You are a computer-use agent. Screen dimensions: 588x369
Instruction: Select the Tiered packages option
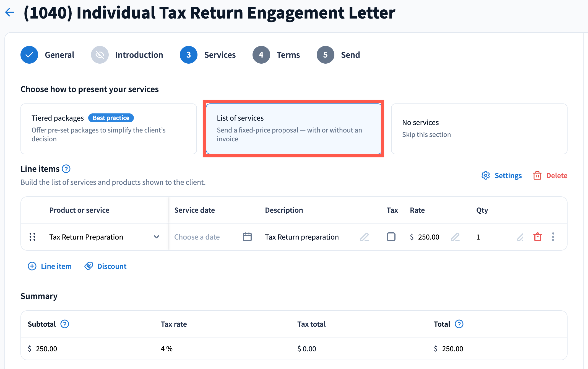(x=108, y=129)
